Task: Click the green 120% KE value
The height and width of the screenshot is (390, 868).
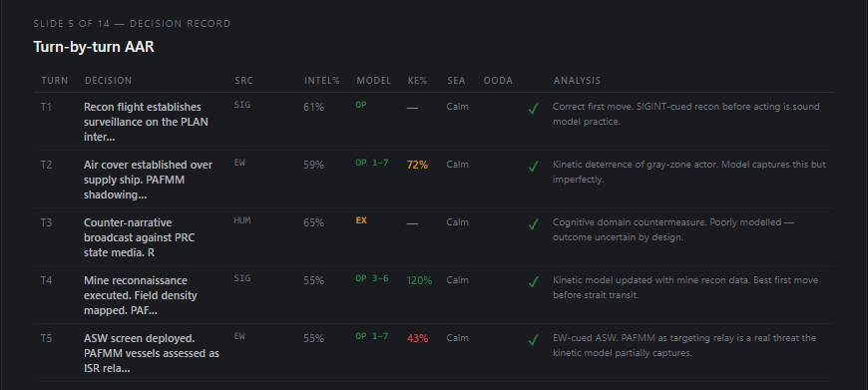Action: (420, 280)
